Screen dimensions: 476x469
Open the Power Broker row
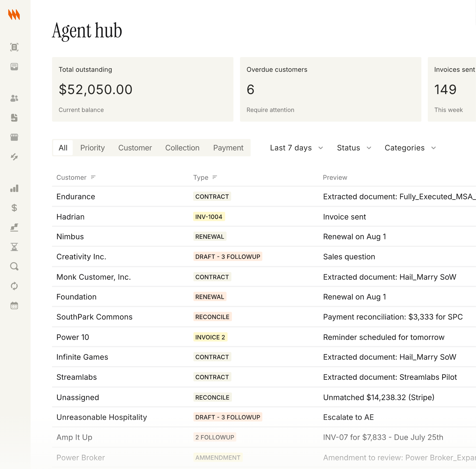pos(264,458)
